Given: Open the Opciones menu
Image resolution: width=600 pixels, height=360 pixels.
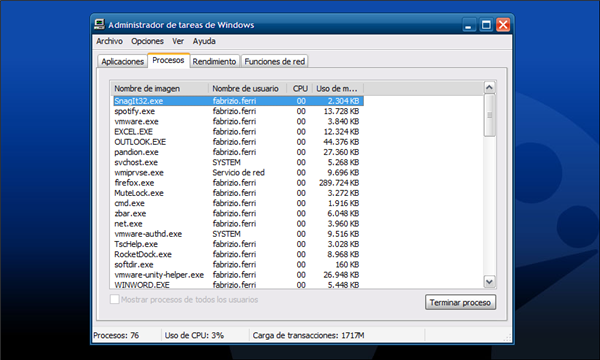Looking at the screenshot, I should click(x=147, y=41).
